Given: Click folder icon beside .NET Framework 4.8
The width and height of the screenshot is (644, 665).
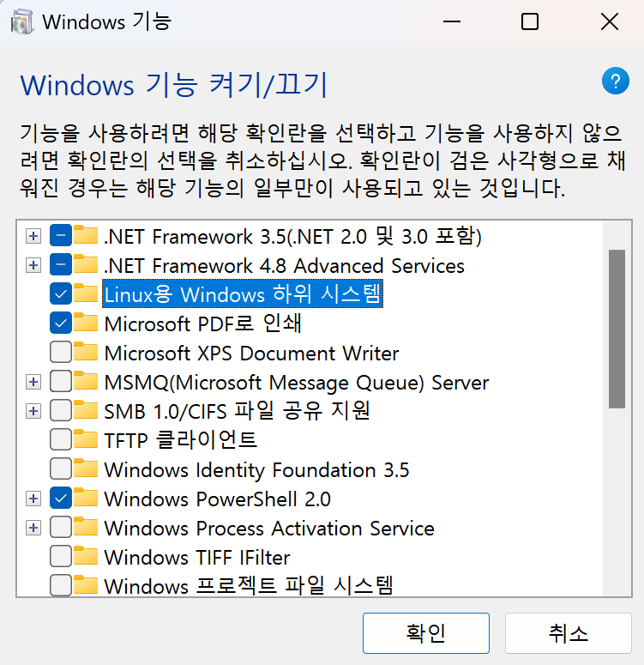Looking at the screenshot, I should pyautogui.click(x=86, y=264).
